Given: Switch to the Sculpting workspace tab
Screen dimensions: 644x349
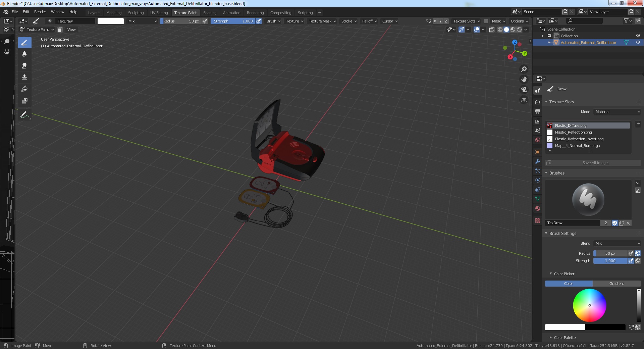Looking at the screenshot, I should [x=136, y=13].
